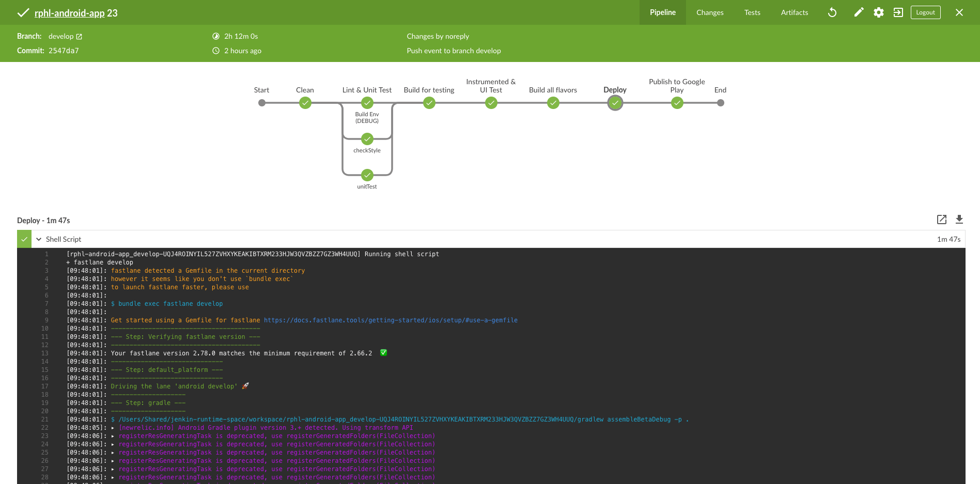This screenshot has width=980, height=484.
Task: Open the fastlane docs gemfile URL
Action: coord(391,320)
